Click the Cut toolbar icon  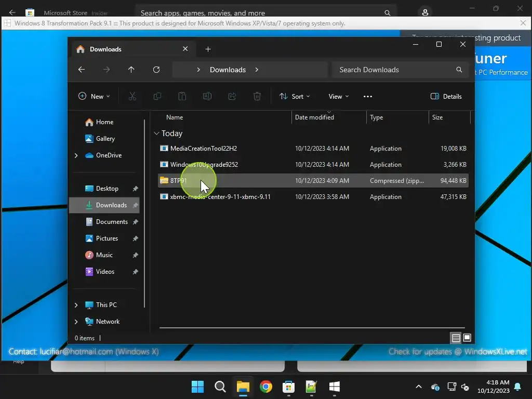tap(132, 96)
